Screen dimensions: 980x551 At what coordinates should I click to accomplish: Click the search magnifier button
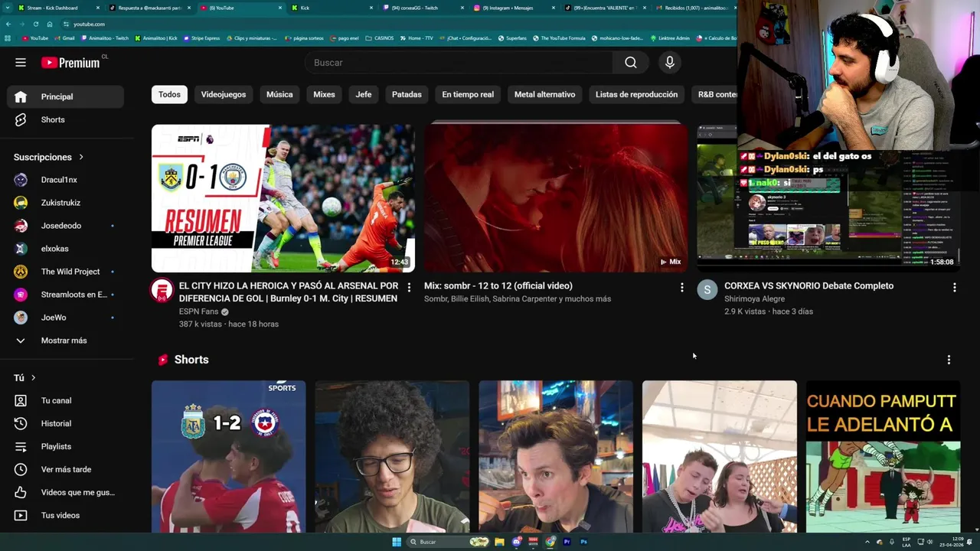[630, 63]
